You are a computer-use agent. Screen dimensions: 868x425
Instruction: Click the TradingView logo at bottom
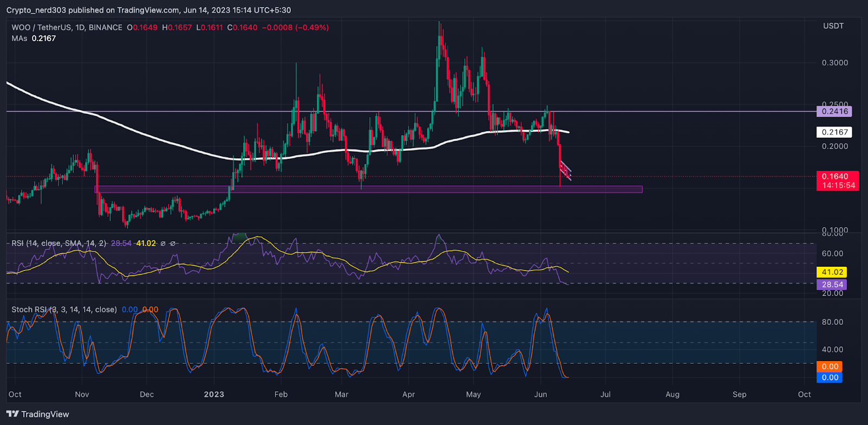[x=38, y=414]
